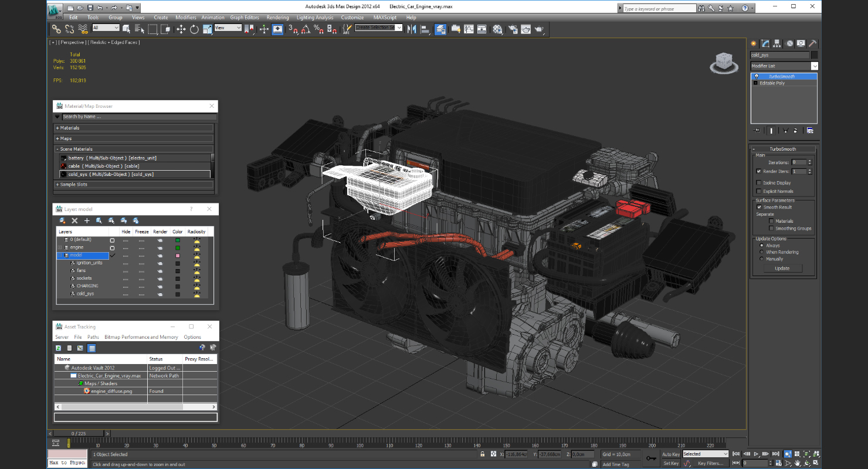Enable Smoothing Groups checkbox
This screenshot has height=469, width=868.
pyautogui.click(x=771, y=229)
